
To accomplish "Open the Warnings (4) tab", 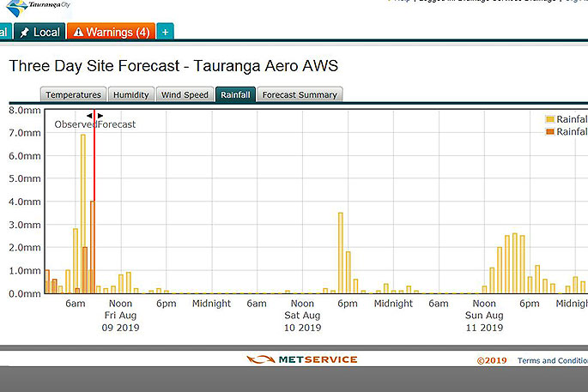I will point(111,32).
